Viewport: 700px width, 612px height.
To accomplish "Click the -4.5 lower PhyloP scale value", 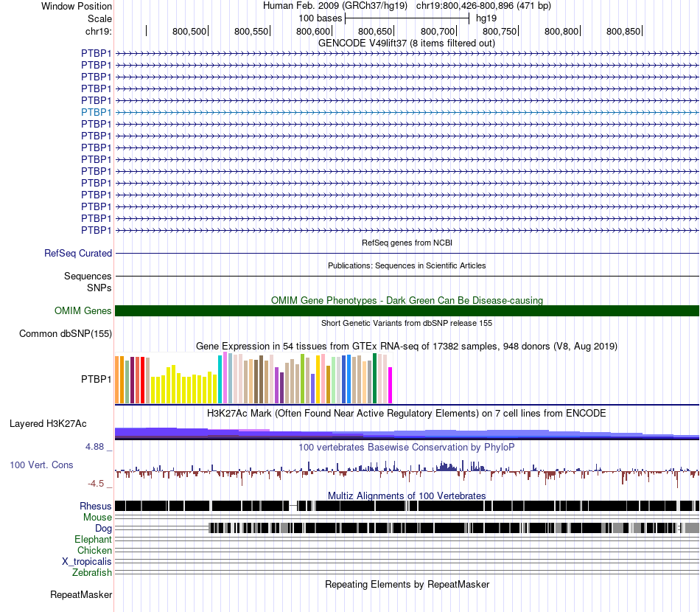I will pyautogui.click(x=96, y=484).
